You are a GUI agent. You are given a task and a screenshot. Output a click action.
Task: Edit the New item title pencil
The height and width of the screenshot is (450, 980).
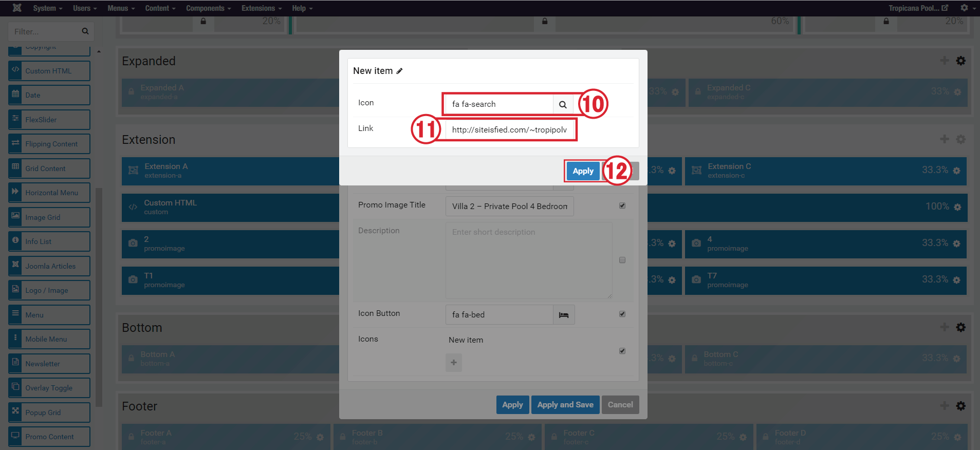click(399, 71)
